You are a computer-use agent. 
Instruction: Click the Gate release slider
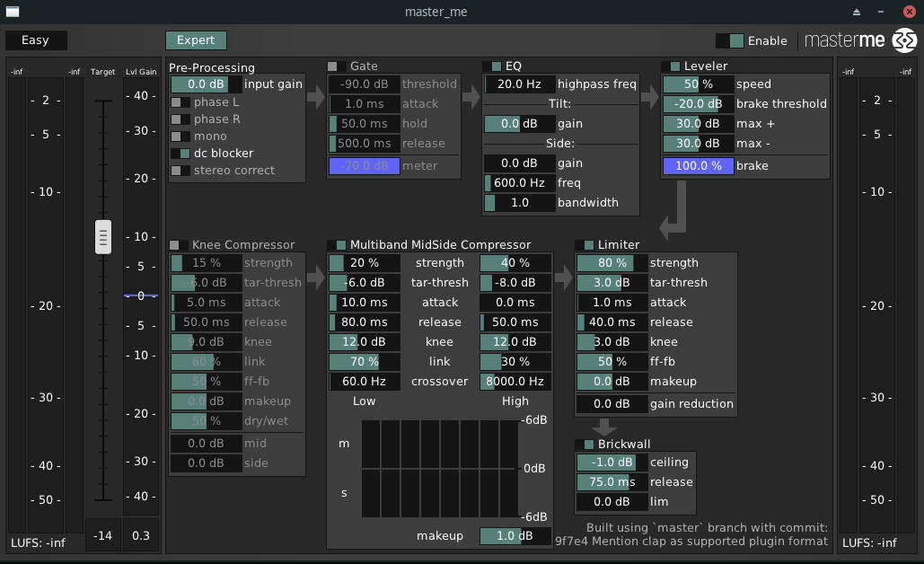(365, 143)
